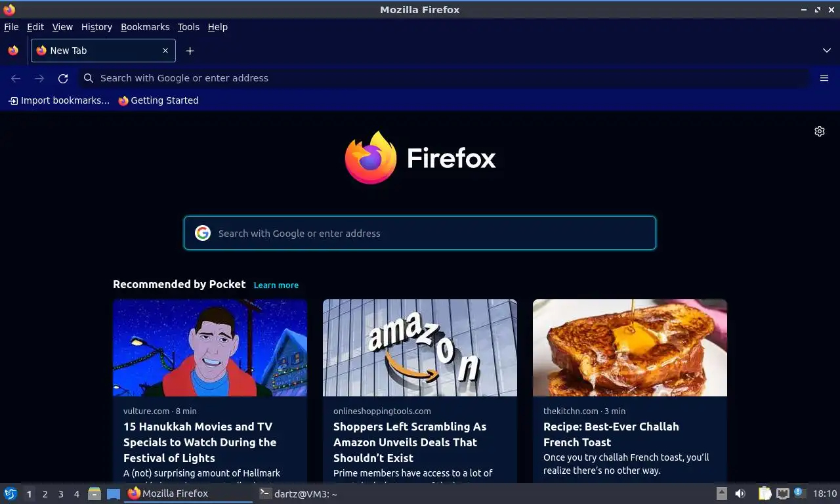Image resolution: width=840 pixels, height=504 pixels.
Task: Click the 18:10 clock
Action: [825, 493]
